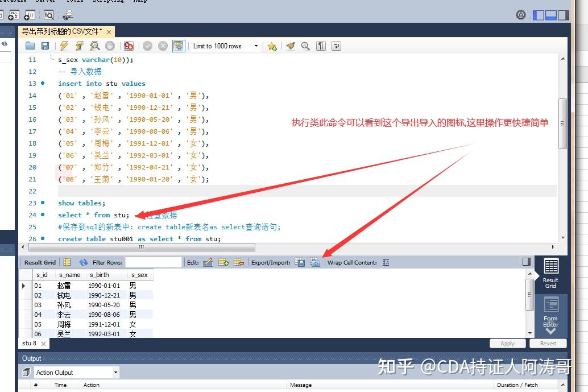This screenshot has width=588, height=392.
Task: Select the Import records icon near Export/Import
Action: pyautogui.click(x=316, y=262)
